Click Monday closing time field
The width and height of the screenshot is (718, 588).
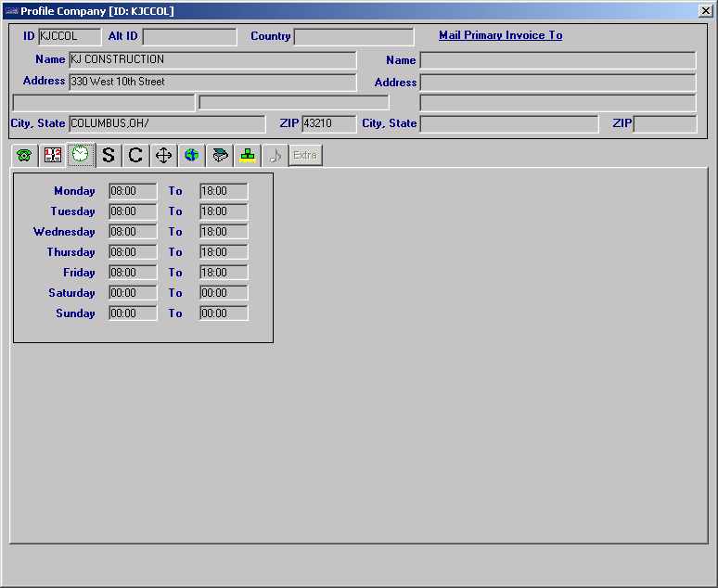click(224, 191)
